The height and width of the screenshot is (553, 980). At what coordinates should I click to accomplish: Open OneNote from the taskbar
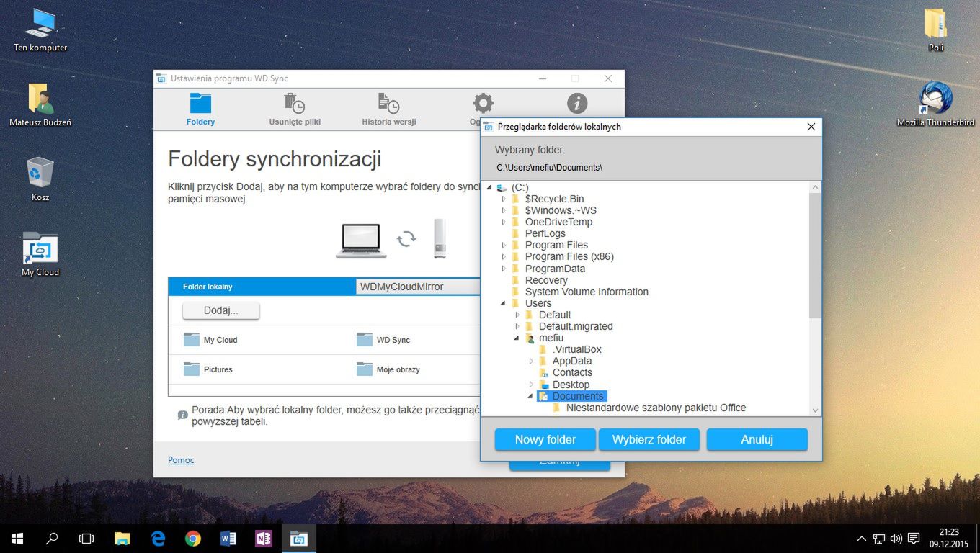pyautogui.click(x=263, y=539)
